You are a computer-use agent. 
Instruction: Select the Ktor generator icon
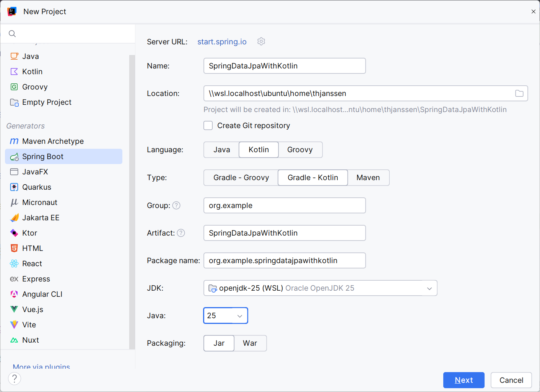pyautogui.click(x=14, y=233)
